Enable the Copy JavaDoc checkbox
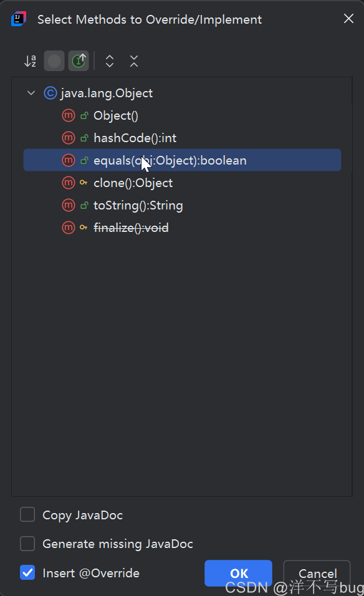Image resolution: width=364 pixels, height=596 pixels. (27, 515)
